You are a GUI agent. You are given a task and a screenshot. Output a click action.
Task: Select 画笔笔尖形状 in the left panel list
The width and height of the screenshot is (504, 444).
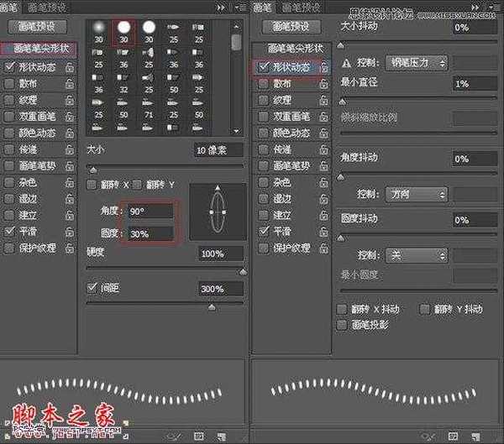39,50
